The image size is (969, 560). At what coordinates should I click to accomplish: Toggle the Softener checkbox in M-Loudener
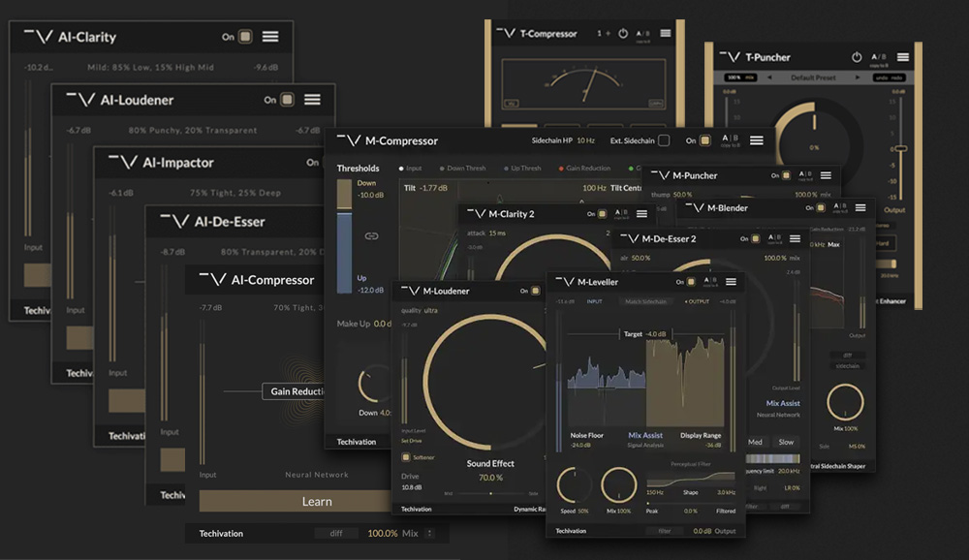[406, 457]
